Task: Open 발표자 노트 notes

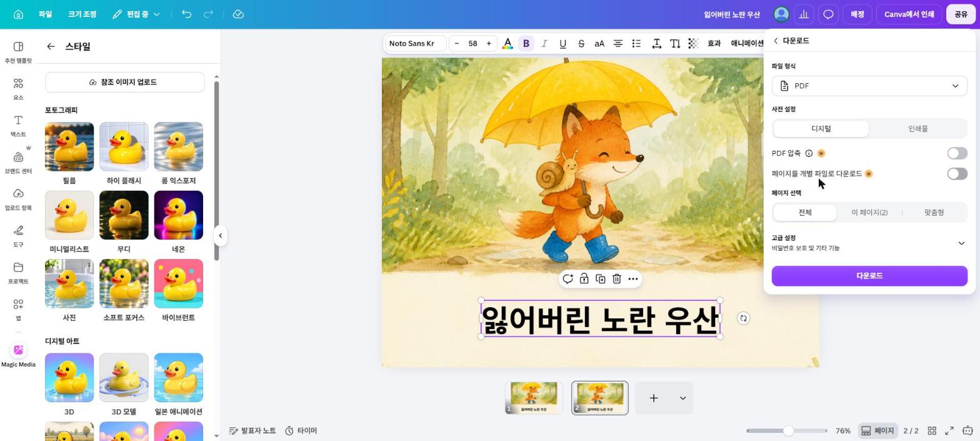Action: (252, 430)
